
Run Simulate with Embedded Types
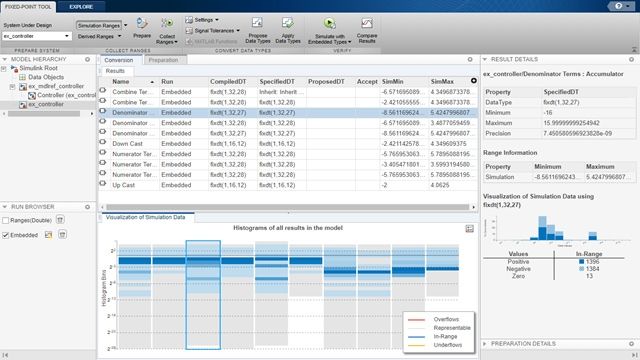coord(329,24)
